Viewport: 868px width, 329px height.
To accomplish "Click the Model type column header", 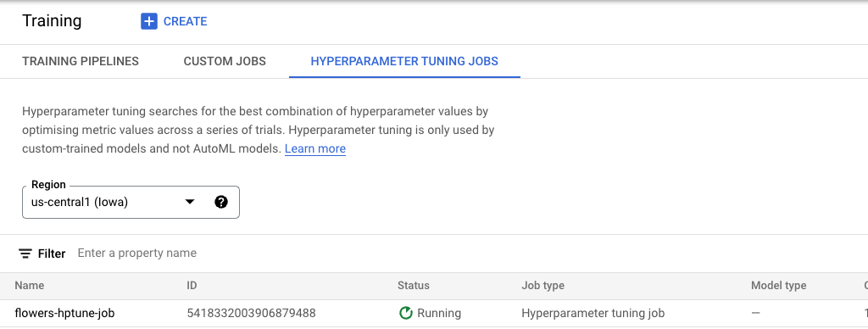I will (779, 286).
